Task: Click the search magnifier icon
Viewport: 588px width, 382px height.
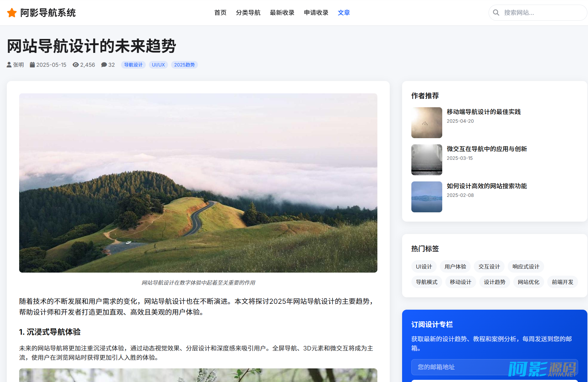Action: [x=496, y=13]
